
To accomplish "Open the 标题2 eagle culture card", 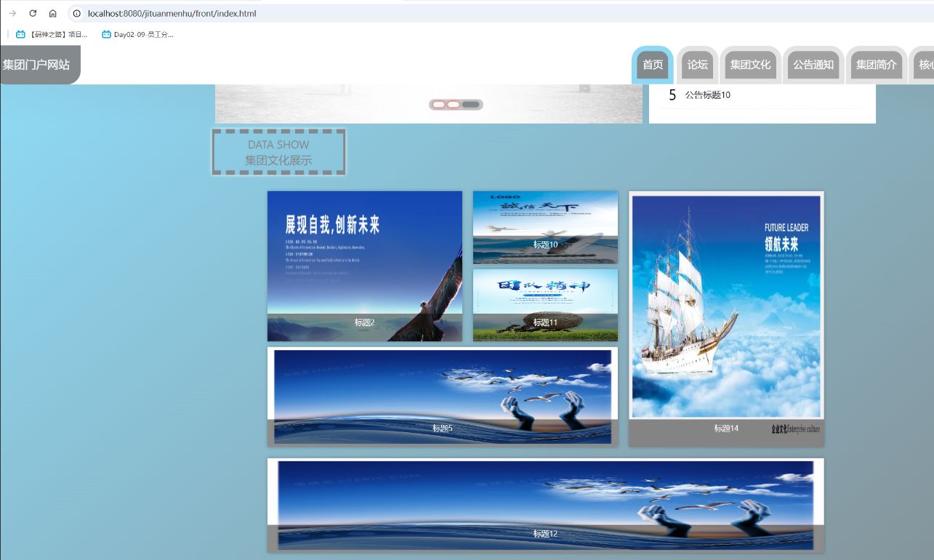I will click(x=365, y=266).
